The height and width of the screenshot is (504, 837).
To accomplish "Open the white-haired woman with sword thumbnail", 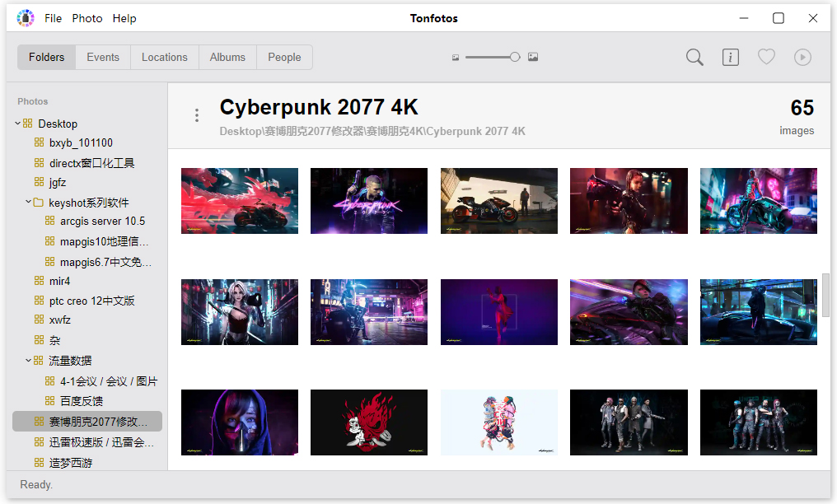I will tap(240, 312).
